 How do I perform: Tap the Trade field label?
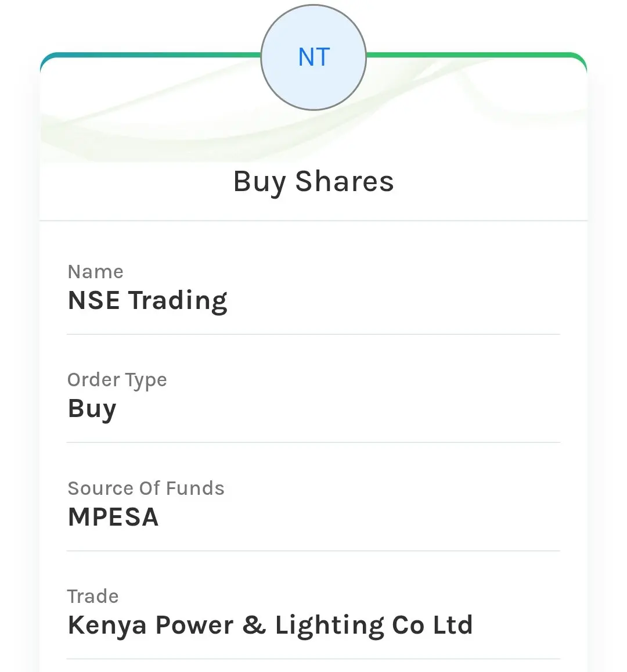pos(93,596)
